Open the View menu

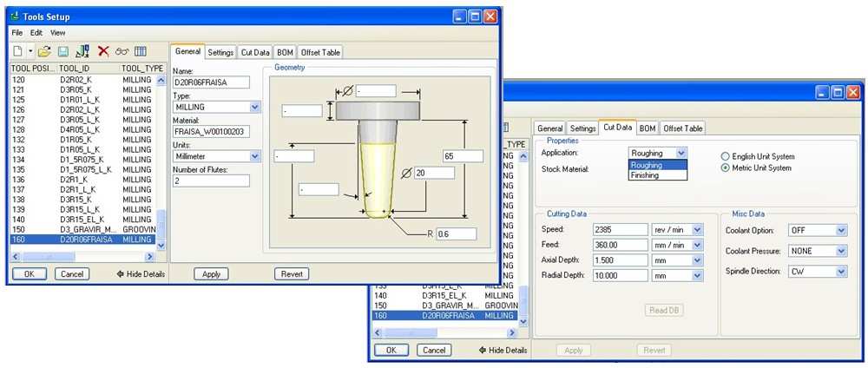coord(58,33)
